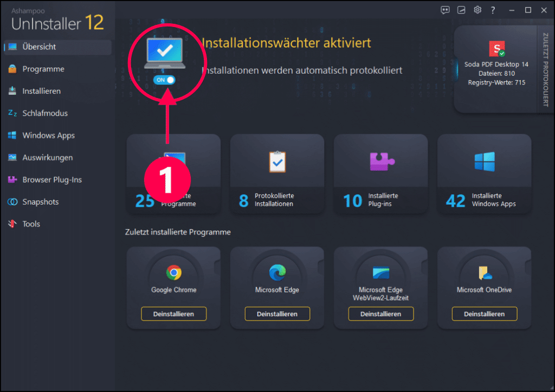Click the number 8 on Installationen tile
Screen dimensions: 555x392
(244, 201)
